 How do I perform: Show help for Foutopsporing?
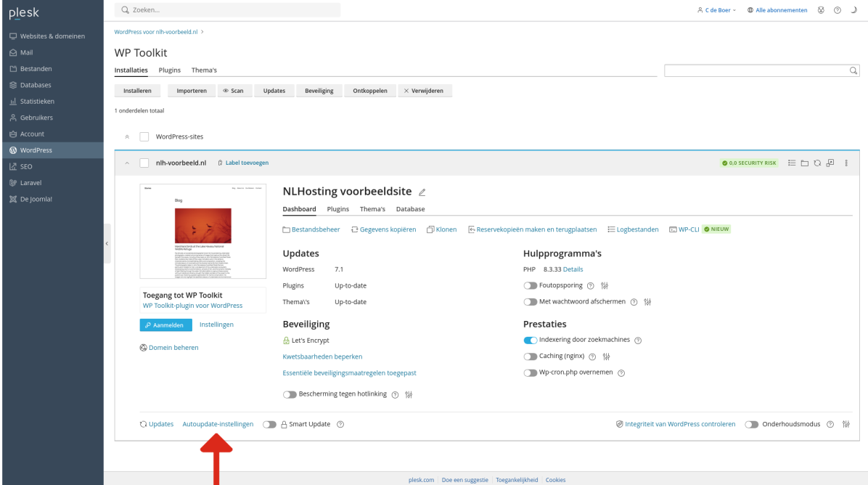pyautogui.click(x=590, y=285)
